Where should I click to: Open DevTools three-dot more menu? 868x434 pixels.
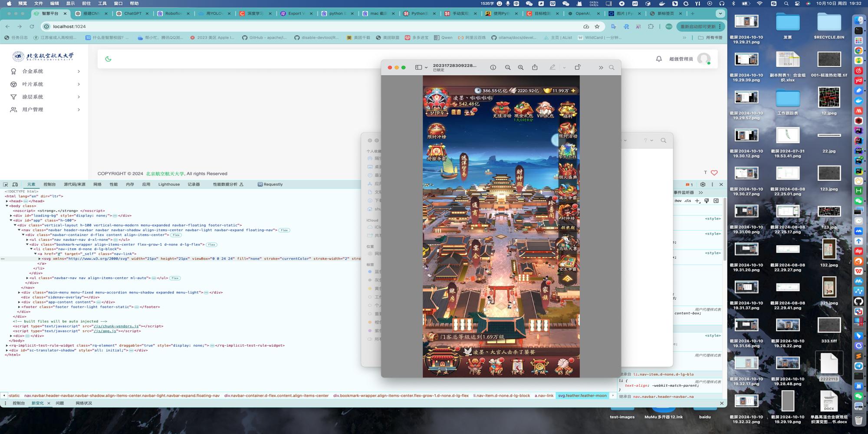(712, 184)
